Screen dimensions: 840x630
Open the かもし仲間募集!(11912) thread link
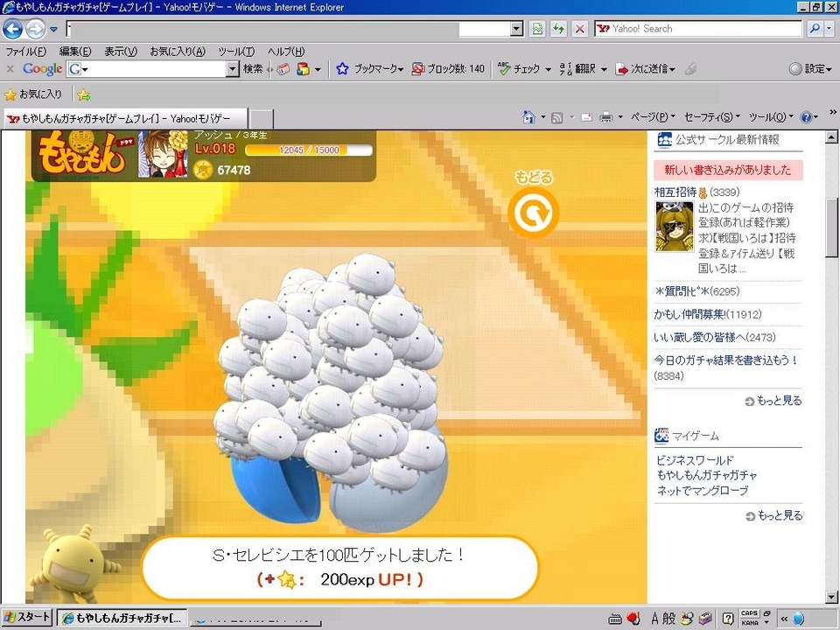[708, 314]
